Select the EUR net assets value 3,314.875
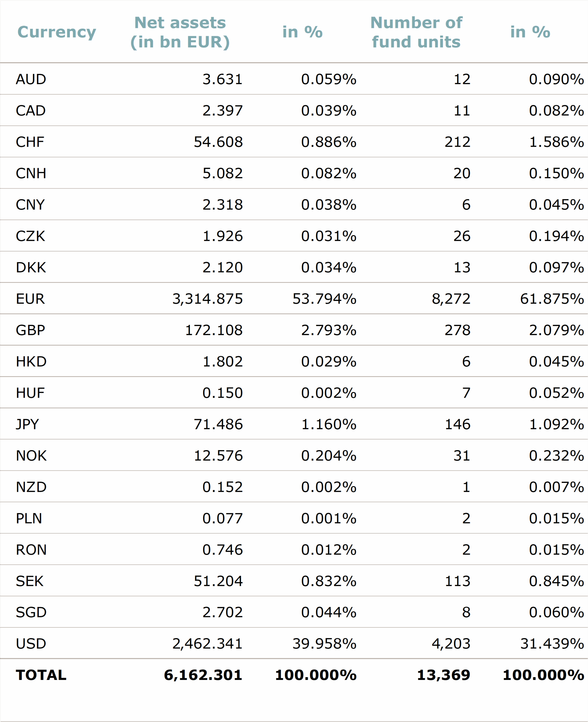This screenshot has height=722, width=588. tap(207, 299)
